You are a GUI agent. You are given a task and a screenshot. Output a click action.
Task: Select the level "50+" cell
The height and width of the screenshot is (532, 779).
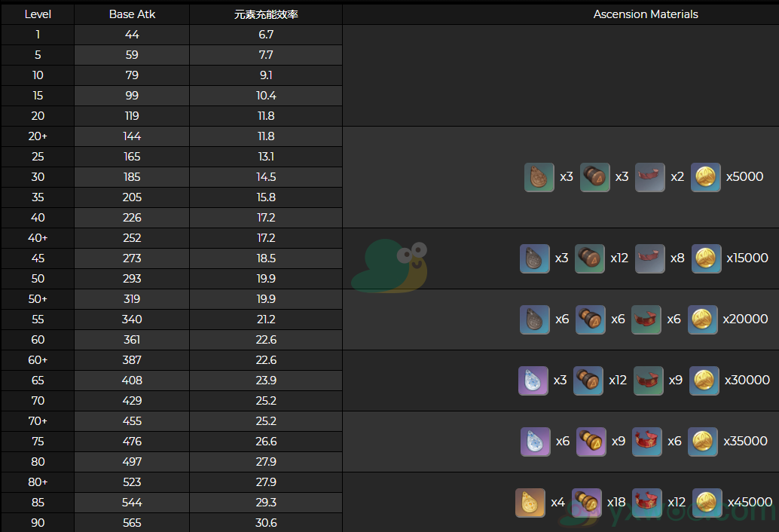pyautogui.click(x=38, y=299)
